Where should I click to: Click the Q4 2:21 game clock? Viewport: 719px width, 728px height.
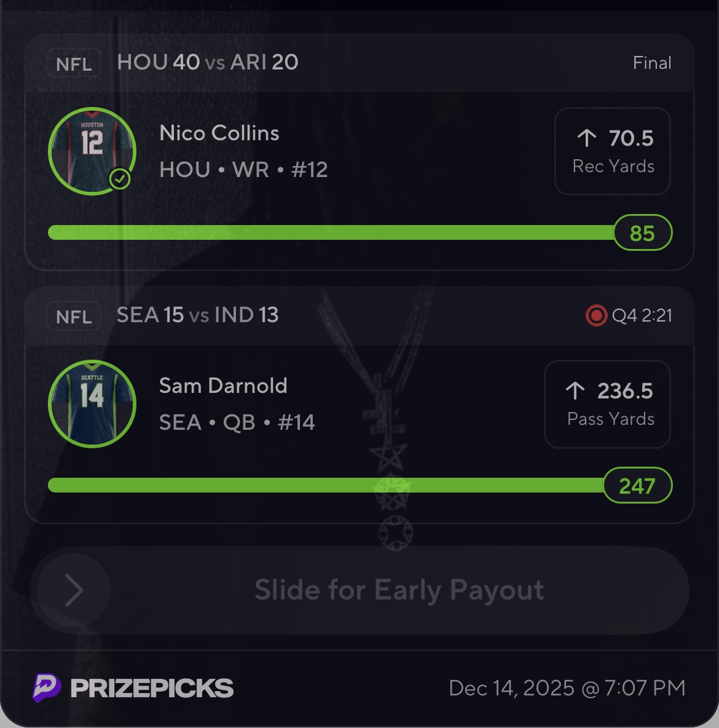[x=642, y=315]
